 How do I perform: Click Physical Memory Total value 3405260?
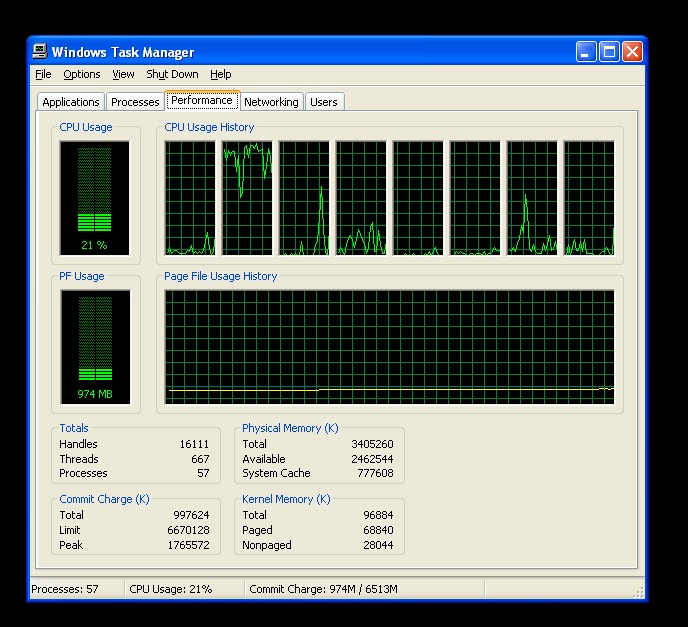[372, 444]
